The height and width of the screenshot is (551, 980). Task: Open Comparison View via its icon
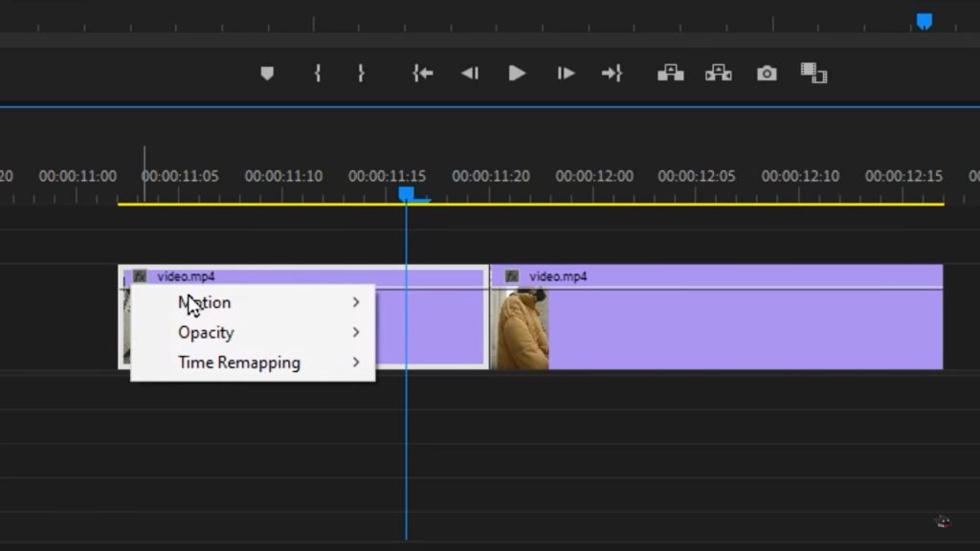(815, 73)
